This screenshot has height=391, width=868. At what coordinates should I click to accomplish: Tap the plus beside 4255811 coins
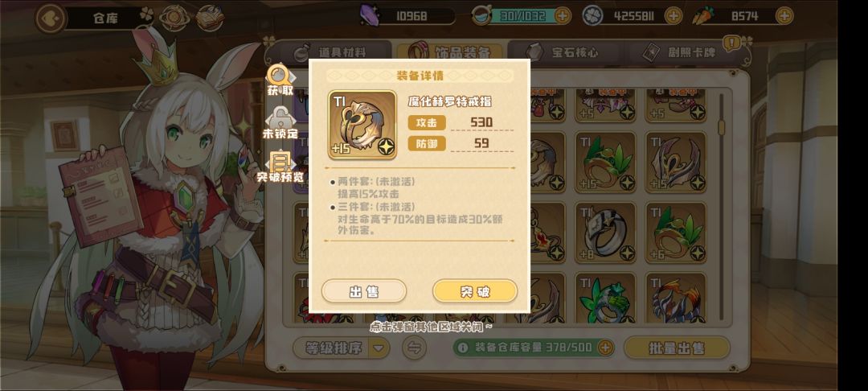pyautogui.click(x=674, y=15)
